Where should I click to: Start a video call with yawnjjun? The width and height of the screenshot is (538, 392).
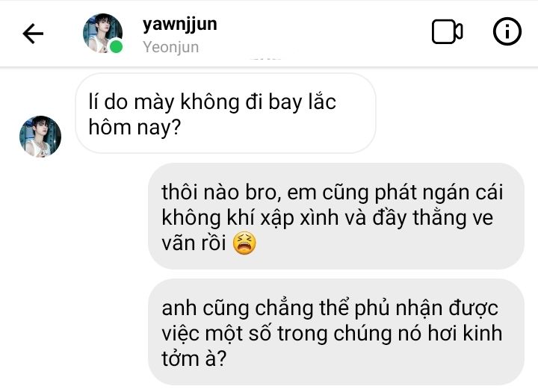point(447,32)
